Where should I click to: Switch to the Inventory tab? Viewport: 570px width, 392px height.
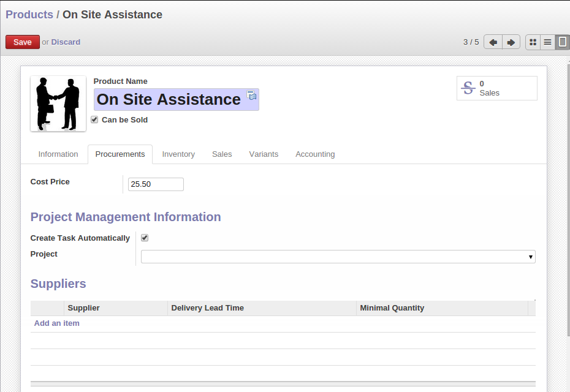coord(178,154)
